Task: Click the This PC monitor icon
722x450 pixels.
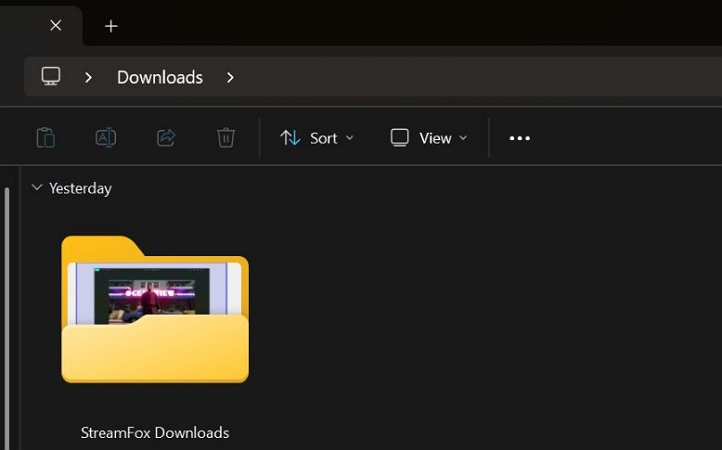Action: pyautogui.click(x=51, y=77)
